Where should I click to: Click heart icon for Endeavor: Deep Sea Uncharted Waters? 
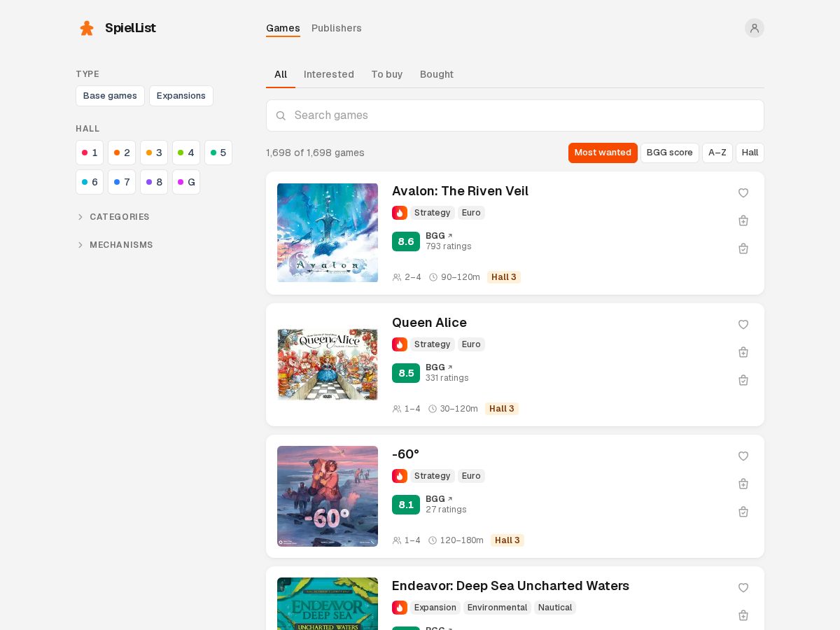coord(743,587)
